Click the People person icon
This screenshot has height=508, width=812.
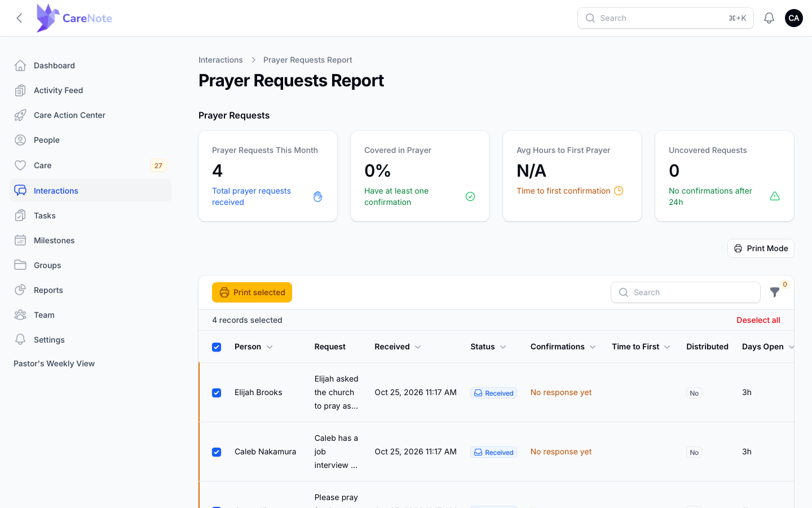pyautogui.click(x=20, y=140)
